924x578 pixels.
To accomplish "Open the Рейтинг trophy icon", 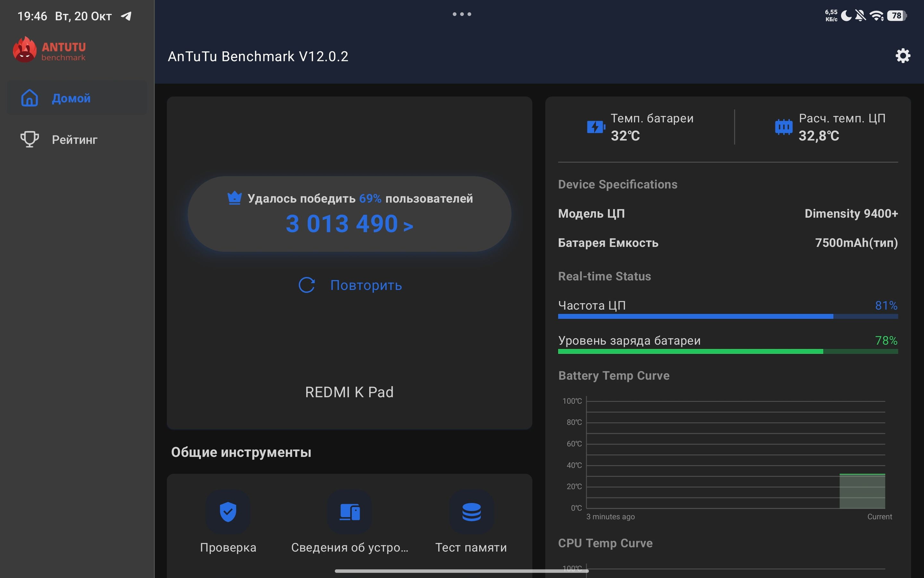I will coord(30,139).
